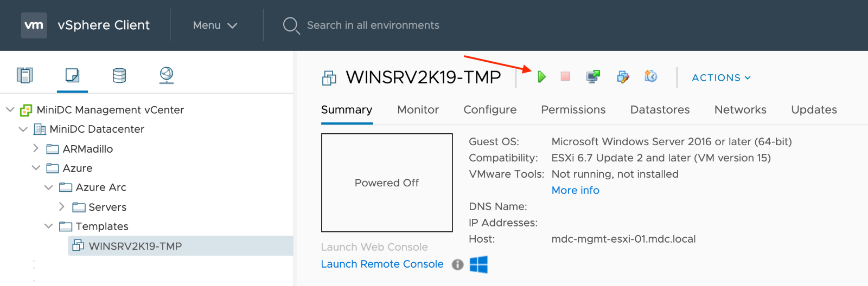Click the Templates folder icon
This screenshot has width=868, height=286.
pyautogui.click(x=66, y=226)
